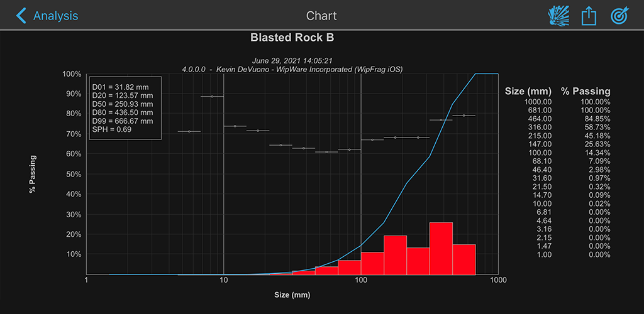Click the Kevin DeVuono WipWare subtitle
644x314 pixels.
[292, 69]
